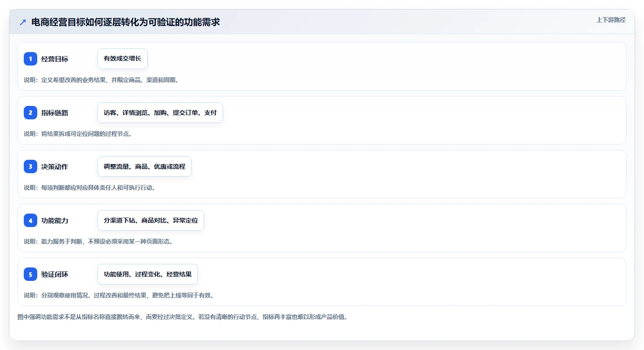Screen dimensions: 644x350
Task: Select the 功能使用、过程变化、经营结果 chip
Action: tap(148, 274)
